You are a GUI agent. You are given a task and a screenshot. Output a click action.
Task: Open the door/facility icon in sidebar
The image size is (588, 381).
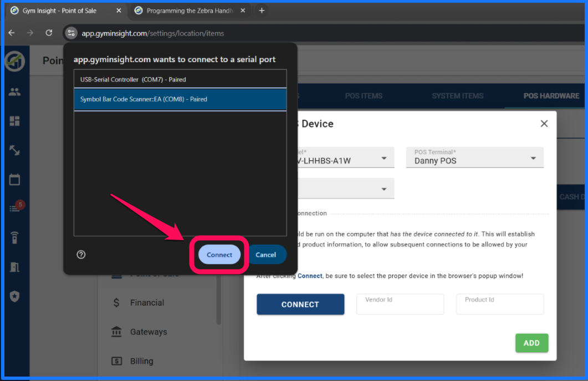pyautogui.click(x=14, y=267)
